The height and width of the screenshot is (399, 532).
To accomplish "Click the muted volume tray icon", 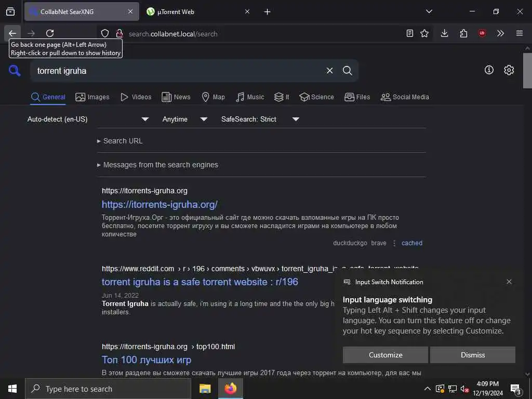I will tap(465, 389).
